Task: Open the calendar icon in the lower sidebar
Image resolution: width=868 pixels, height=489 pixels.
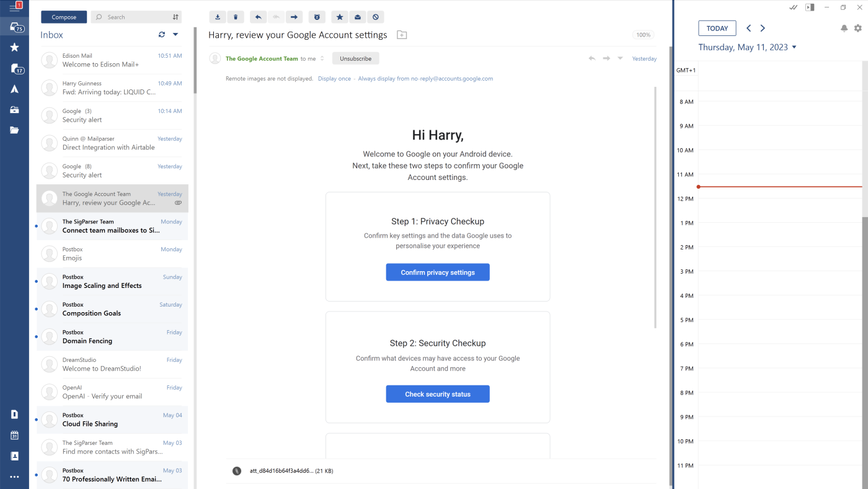Action: pos(14,435)
